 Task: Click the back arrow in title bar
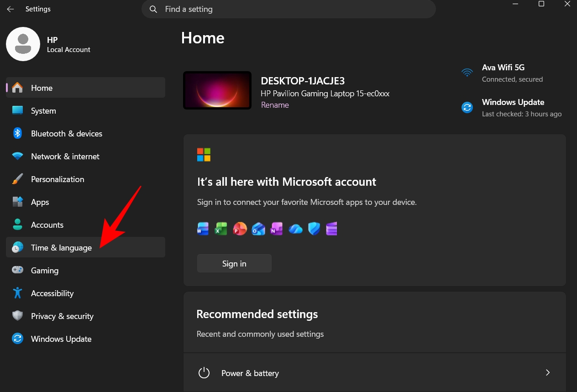[10, 9]
